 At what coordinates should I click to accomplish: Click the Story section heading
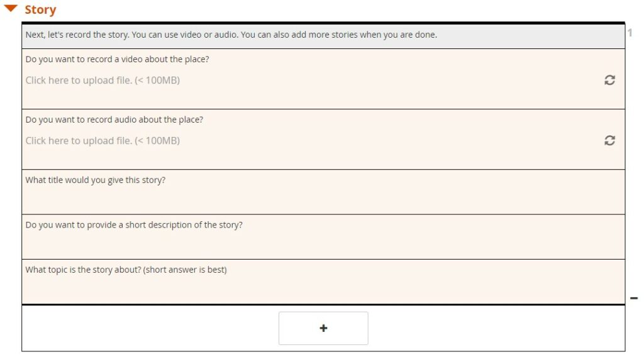40,9
